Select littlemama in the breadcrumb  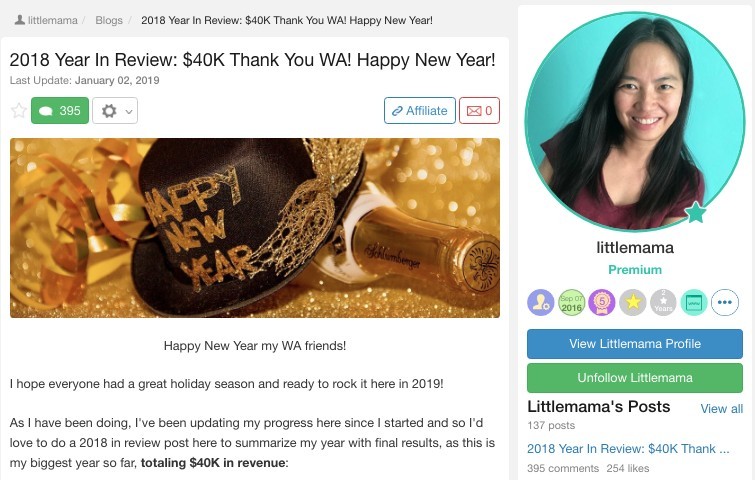click(46, 20)
